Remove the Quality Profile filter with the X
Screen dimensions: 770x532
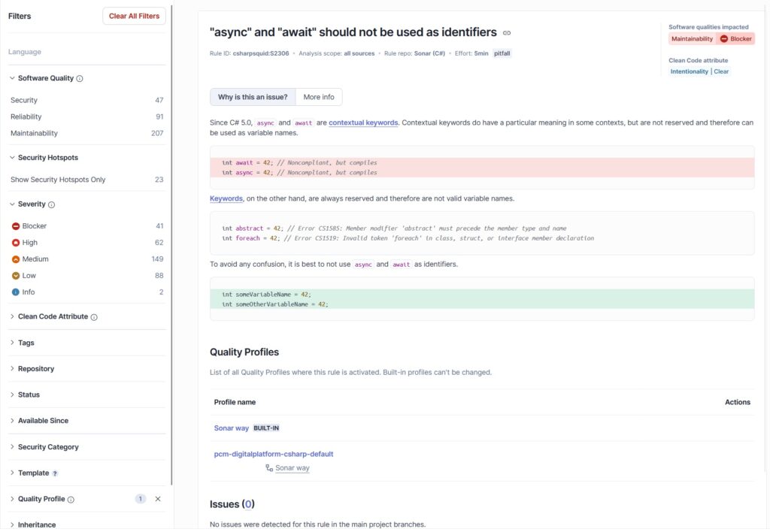(x=157, y=498)
